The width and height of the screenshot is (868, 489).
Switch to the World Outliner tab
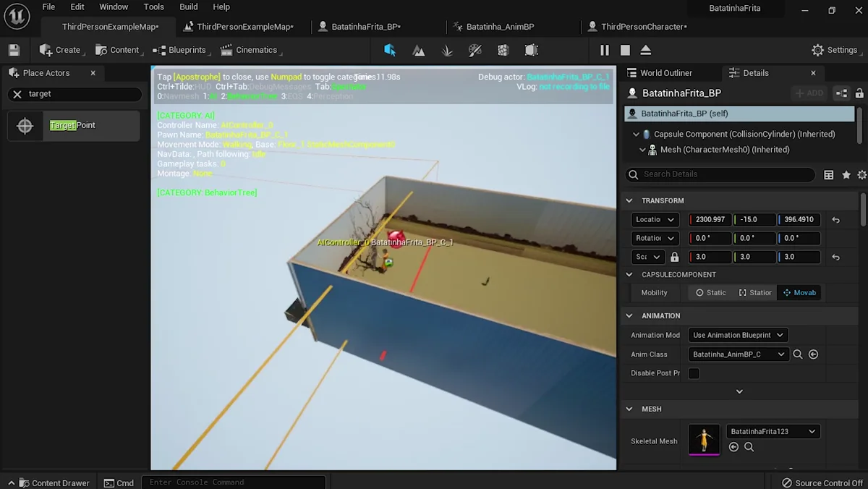coord(666,73)
